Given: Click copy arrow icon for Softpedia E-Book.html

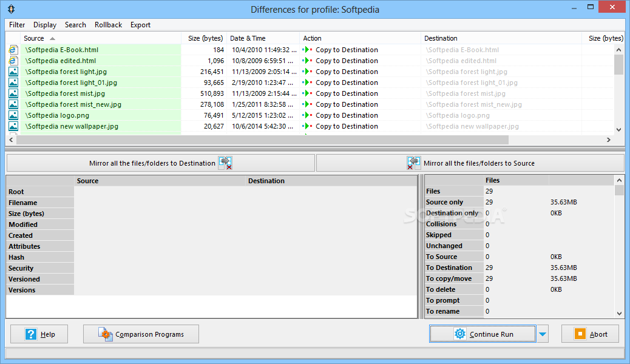Looking at the screenshot, I should pyautogui.click(x=307, y=50).
